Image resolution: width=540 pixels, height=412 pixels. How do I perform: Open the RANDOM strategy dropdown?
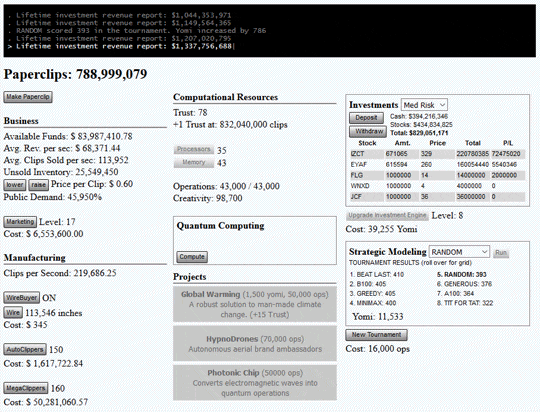[459, 252]
